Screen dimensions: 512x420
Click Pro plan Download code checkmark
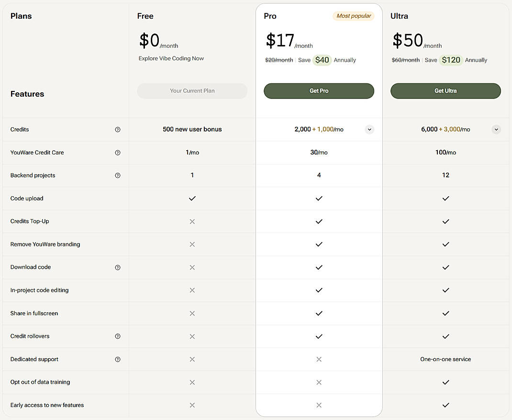click(x=319, y=267)
